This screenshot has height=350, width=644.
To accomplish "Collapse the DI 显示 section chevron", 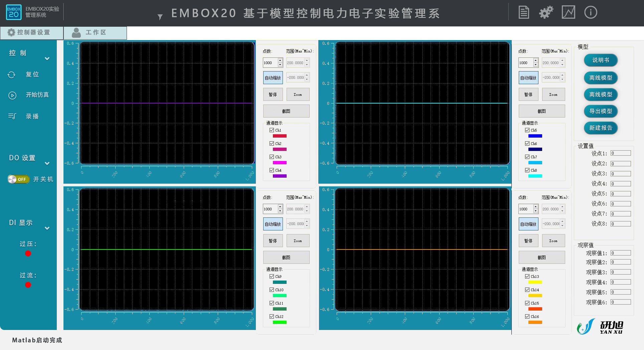I will (x=47, y=228).
